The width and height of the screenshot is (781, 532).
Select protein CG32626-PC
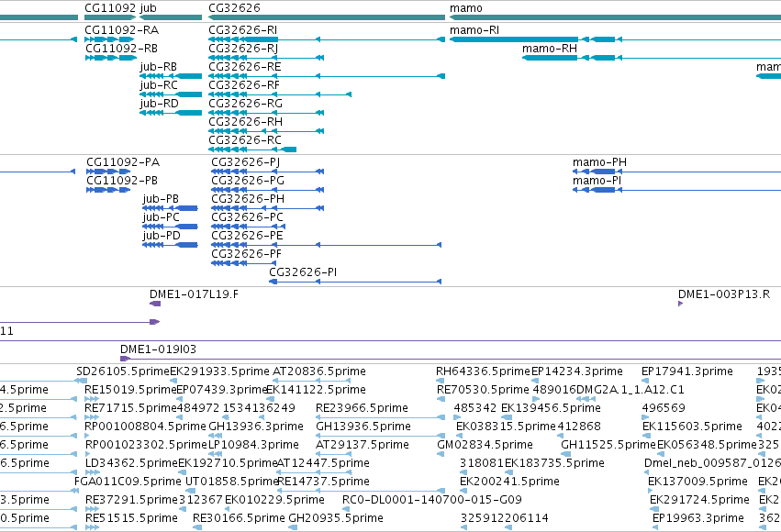[247, 217]
